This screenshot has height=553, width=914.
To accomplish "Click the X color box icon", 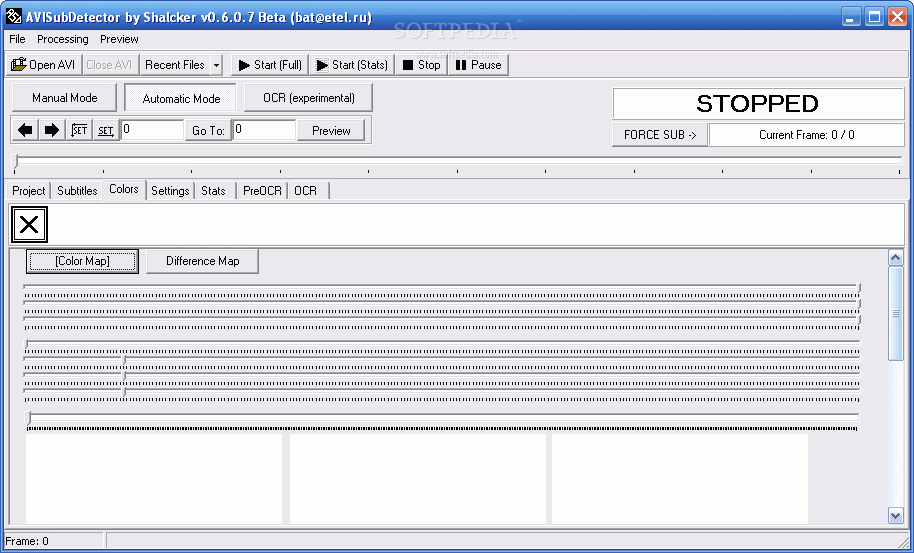I will [29, 224].
